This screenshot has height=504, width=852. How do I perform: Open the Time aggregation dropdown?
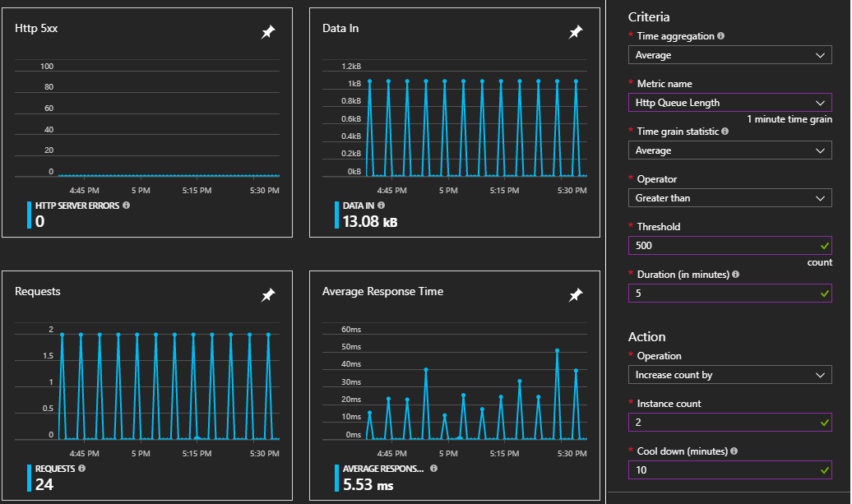tap(729, 55)
